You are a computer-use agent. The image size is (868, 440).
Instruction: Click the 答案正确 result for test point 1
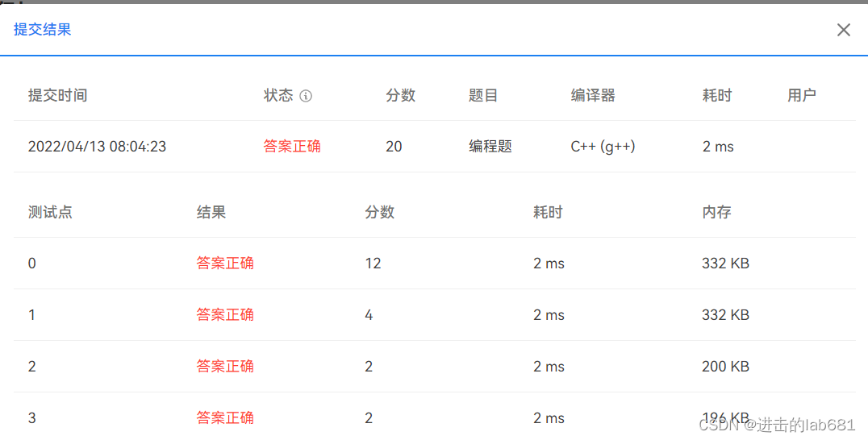225,314
